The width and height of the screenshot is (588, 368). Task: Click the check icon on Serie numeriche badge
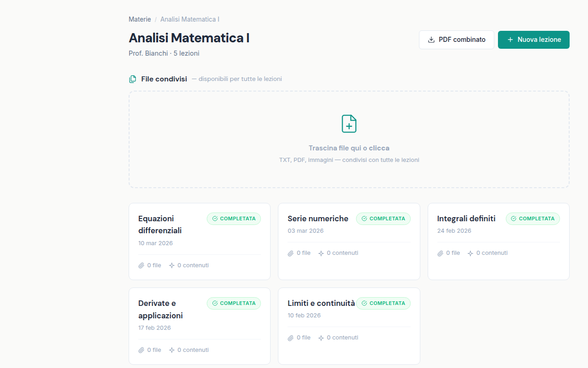[364, 218]
